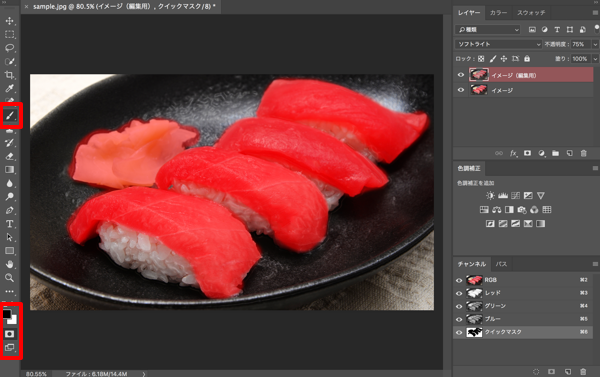Open the 不透明度 opacity slider arrow

(595, 44)
